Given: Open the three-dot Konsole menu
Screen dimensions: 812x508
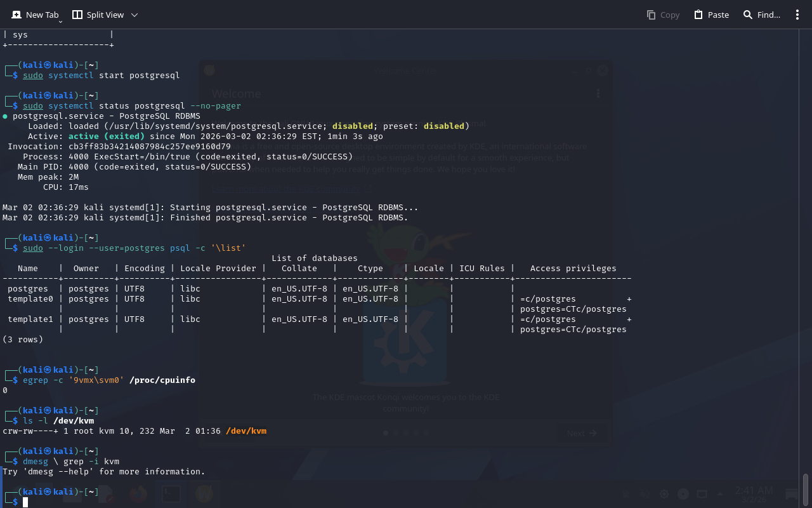Looking at the screenshot, I should [797, 15].
